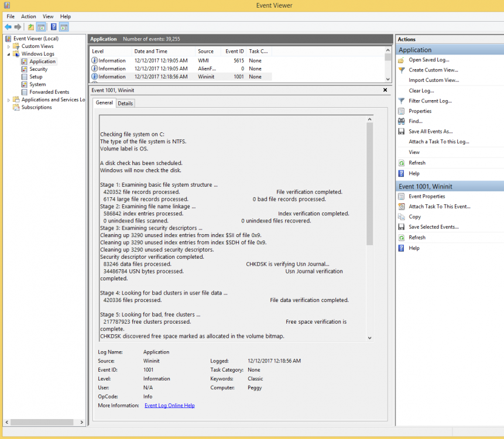Image resolution: width=504 pixels, height=439 pixels.
Task: Click the blue Help icon in the toolbar
Action: tap(53, 27)
